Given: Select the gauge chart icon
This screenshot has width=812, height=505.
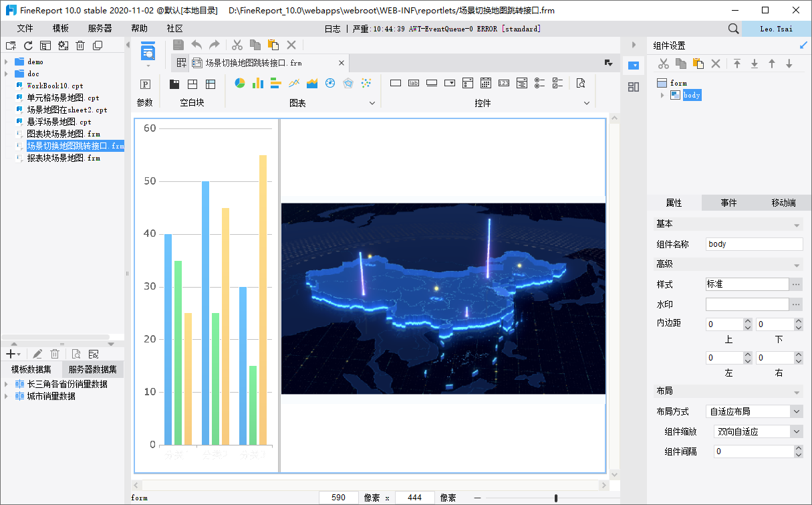Looking at the screenshot, I should [x=330, y=84].
